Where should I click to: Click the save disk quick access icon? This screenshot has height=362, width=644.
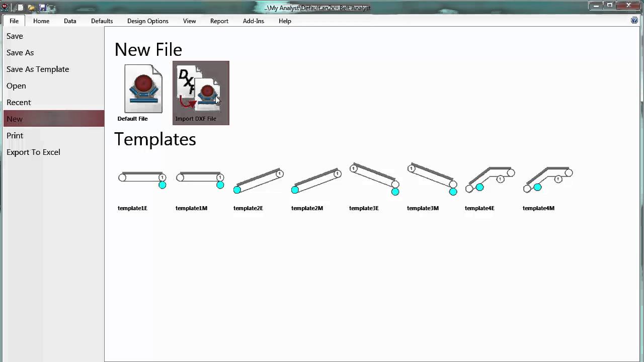(x=42, y=8)
